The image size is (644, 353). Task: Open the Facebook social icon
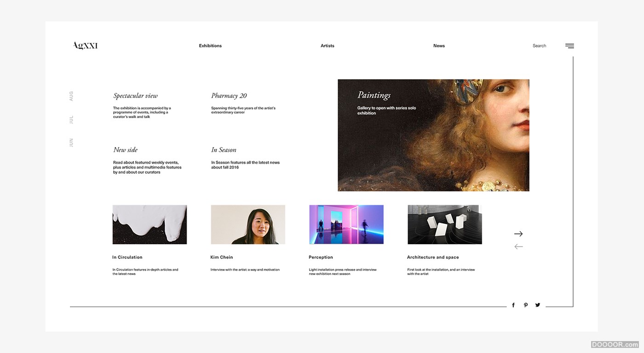(x=513, y=305)
